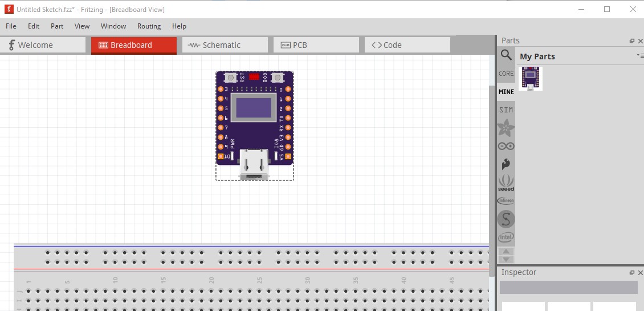The width and height of the screenshot is (644, 311).
Task: Select the purple board thumbnail in My Parts
Action: pyautogui.click(x=531, y=79)
